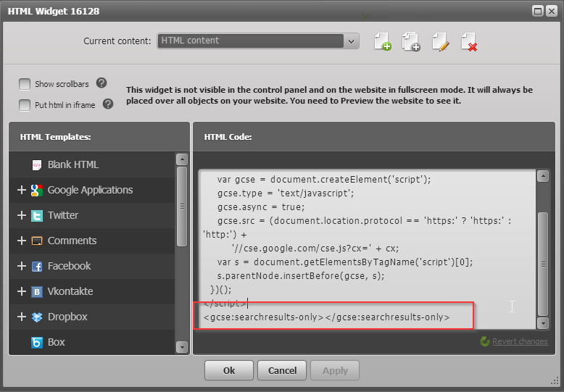
Task: Click the Box icon
Action: tap(37, 342)
